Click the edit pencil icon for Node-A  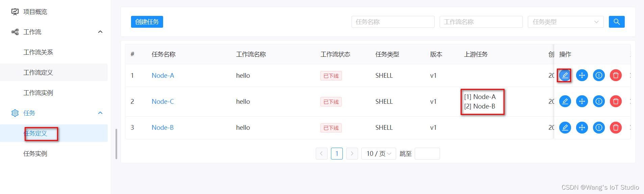[x=565, y=75]
